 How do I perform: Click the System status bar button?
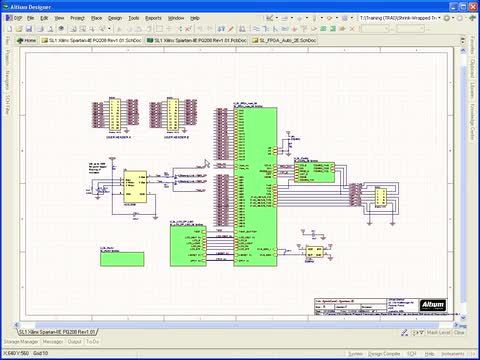click(x=355, y=354)
